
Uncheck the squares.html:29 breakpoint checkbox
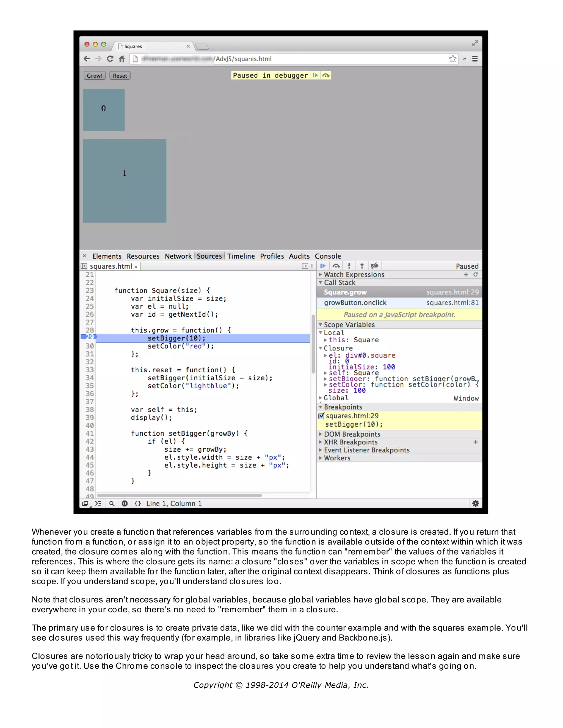coord(322,416)
